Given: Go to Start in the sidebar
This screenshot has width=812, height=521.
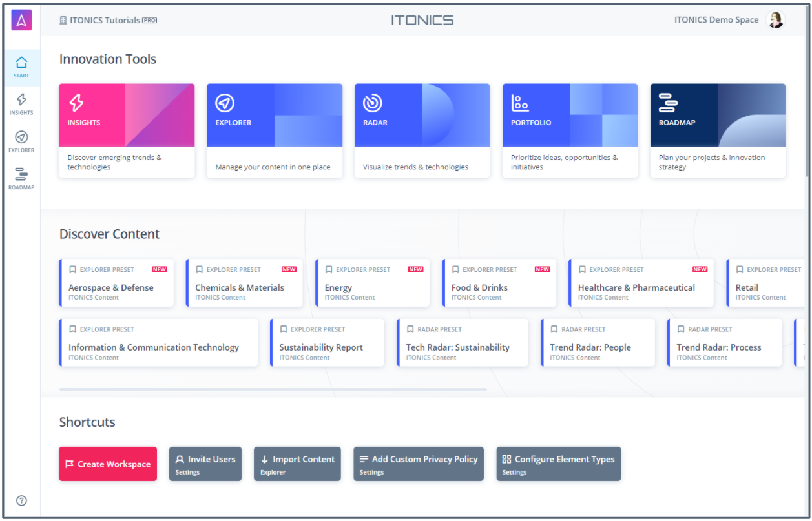Looking at the screenshot, I should (21, 67).
